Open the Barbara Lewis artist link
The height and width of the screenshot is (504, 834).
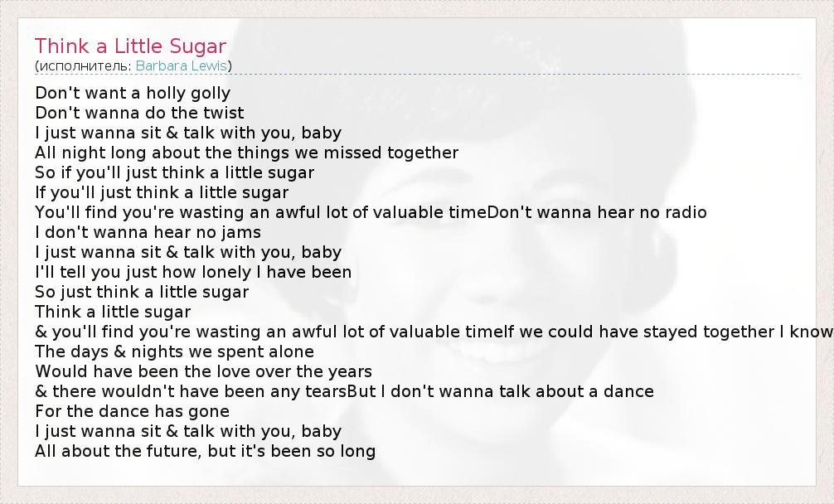point(182,65)
